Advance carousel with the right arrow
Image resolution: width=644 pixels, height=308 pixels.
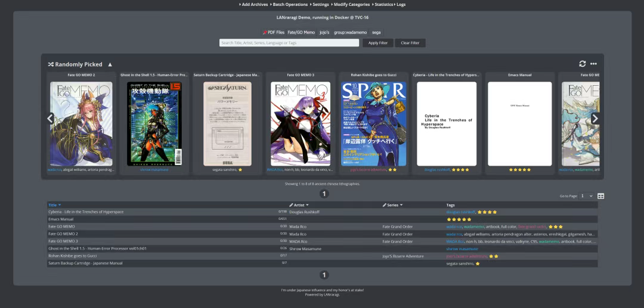coord(595,119)
